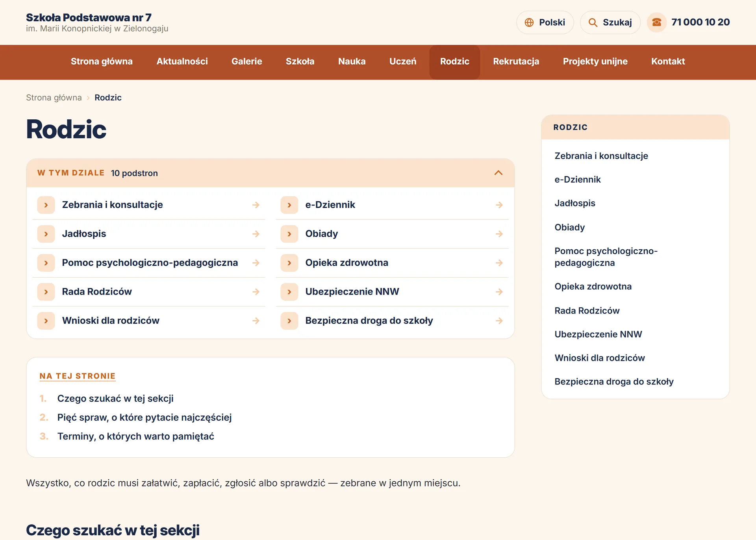This screenshot has height=540, width=756.
Task: Call the number 71 000 10 20
Action: (x=700, y=22)
